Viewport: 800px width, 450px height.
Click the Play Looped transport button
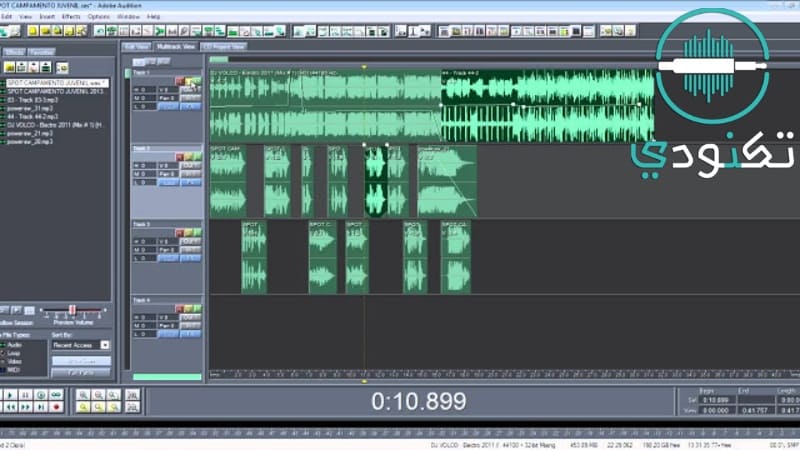[x=56, y=395]
